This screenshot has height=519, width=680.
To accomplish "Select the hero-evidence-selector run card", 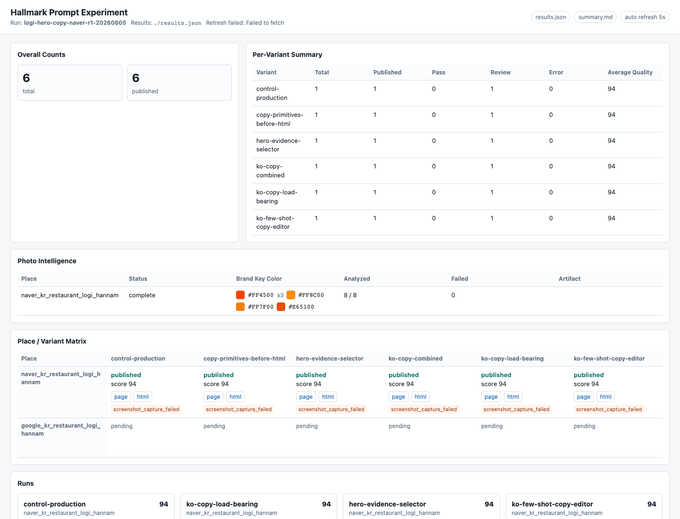I will click(421, 506).
